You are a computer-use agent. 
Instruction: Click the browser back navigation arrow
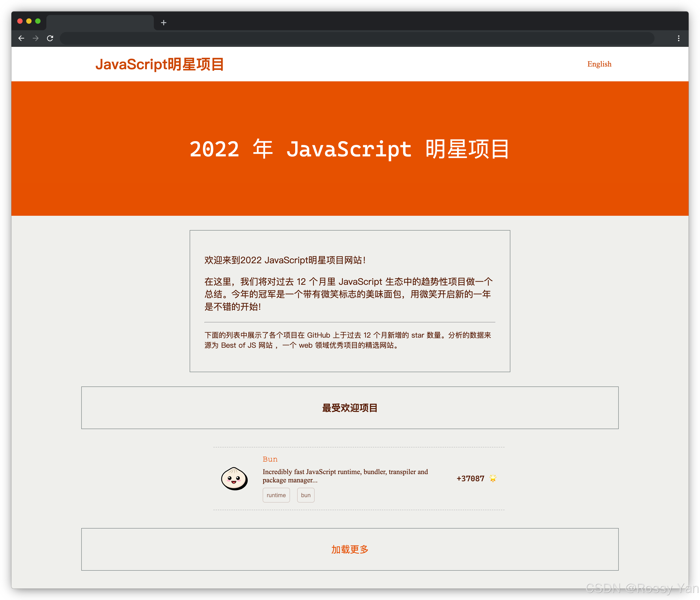[22, 38]
